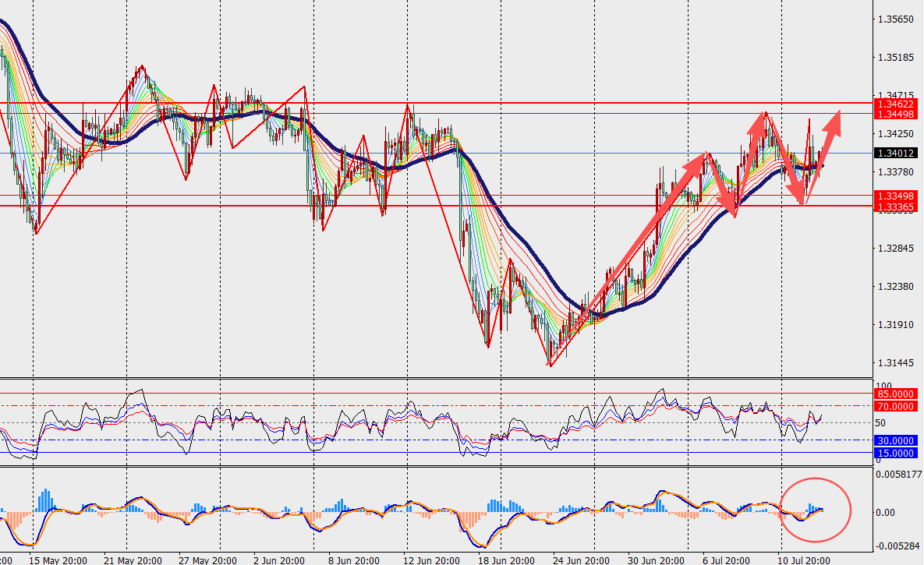Click the red circle highlighting the MACD histogram
This screenshot has width=924, height=565.
[x=816, y=510]
